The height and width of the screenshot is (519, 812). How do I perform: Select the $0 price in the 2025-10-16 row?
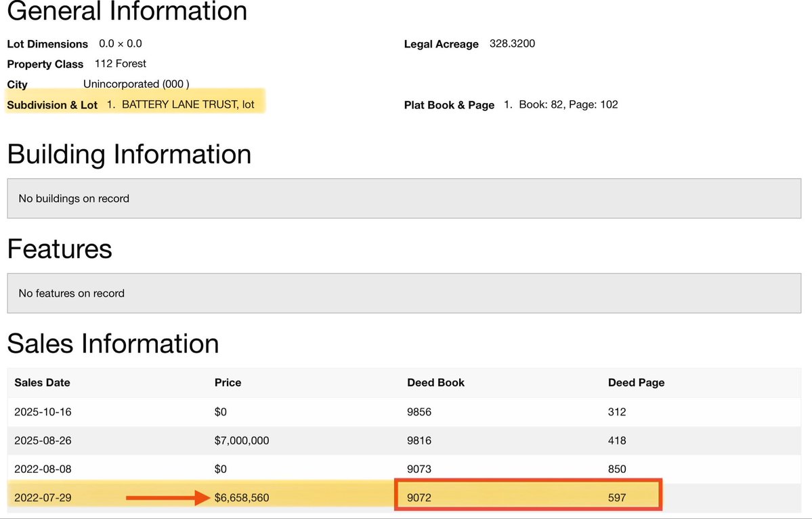(x=221, y=412)
